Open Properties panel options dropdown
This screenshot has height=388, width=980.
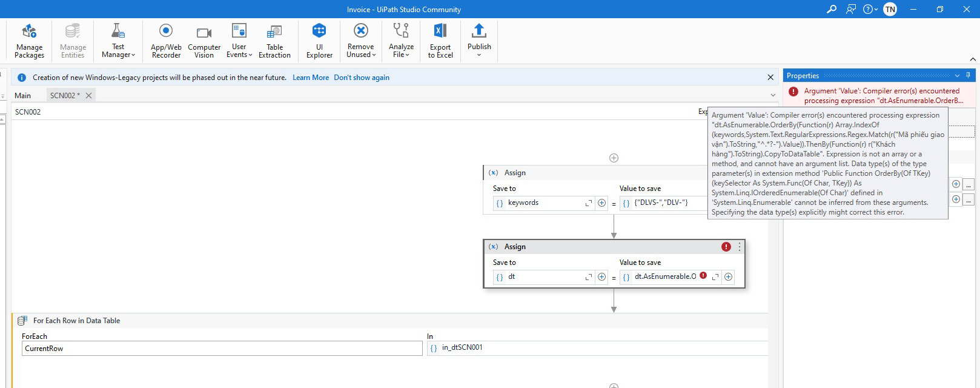tap(957, 76)
